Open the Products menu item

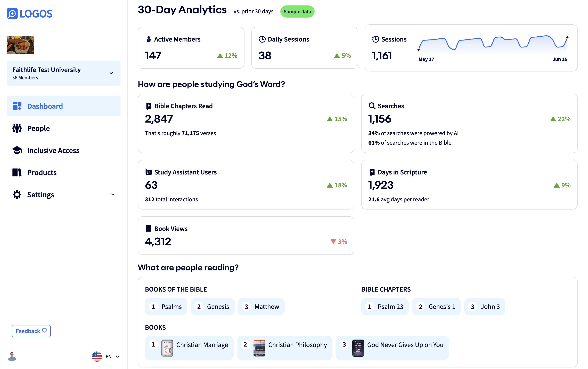pos(64,173)
